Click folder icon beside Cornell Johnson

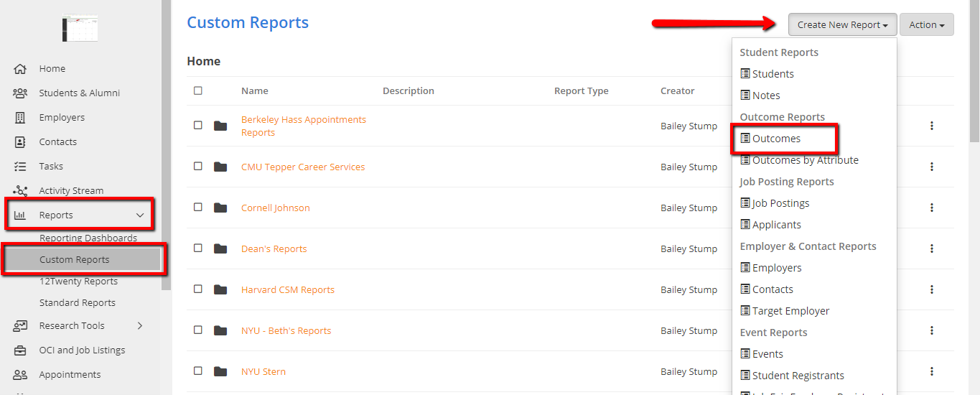coord(220,208)
